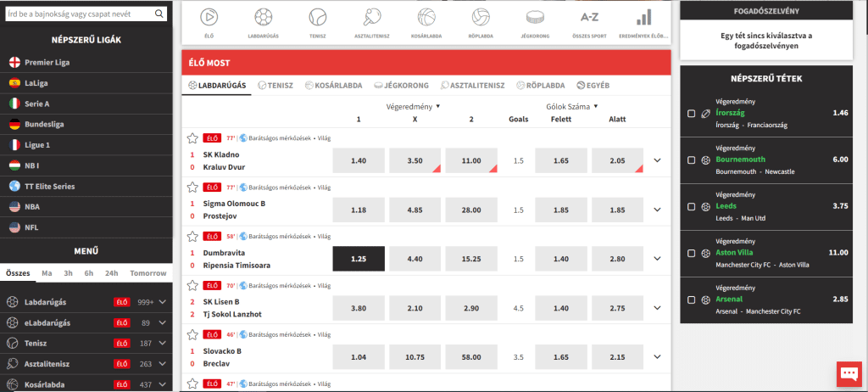Screen dimensions: 868x392
Task: Switch to the Röplabda live tab
Action: click(541, 86)
